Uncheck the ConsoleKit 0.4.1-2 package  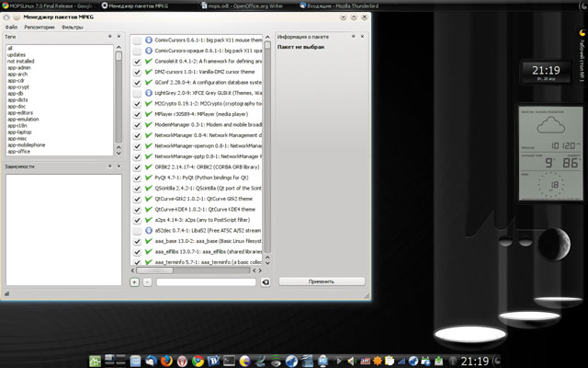137,62
